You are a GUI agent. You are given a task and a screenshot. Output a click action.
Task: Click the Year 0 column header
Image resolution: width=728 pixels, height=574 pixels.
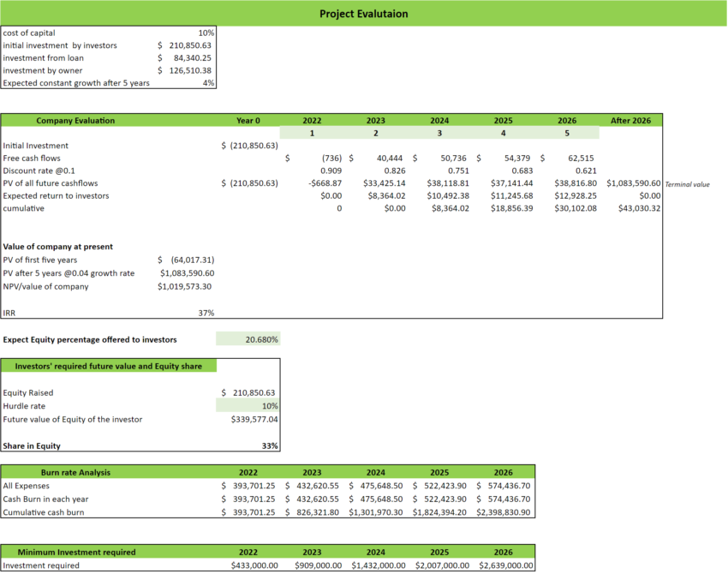point(248,121)
